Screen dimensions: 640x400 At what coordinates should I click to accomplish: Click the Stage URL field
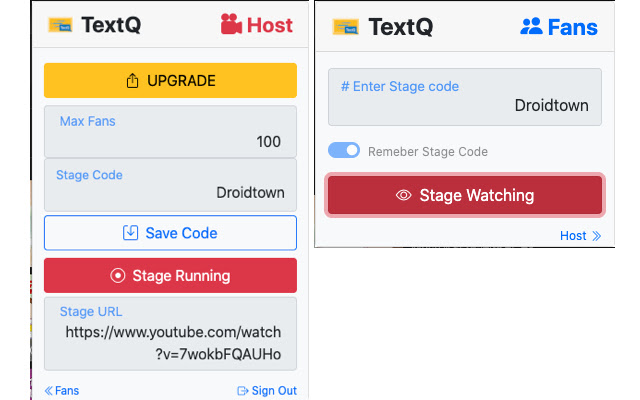click(x=170, y=334)
